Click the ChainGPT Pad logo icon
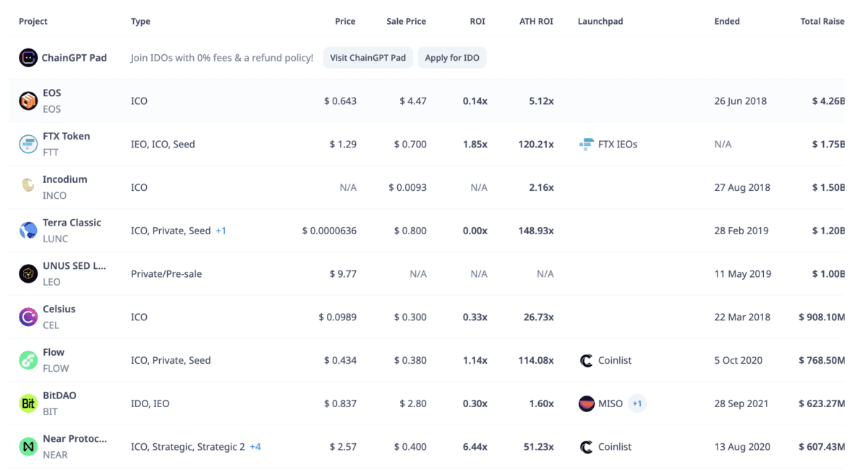Image resolution: width=868 pixels, height=470 pixels. 28,58
